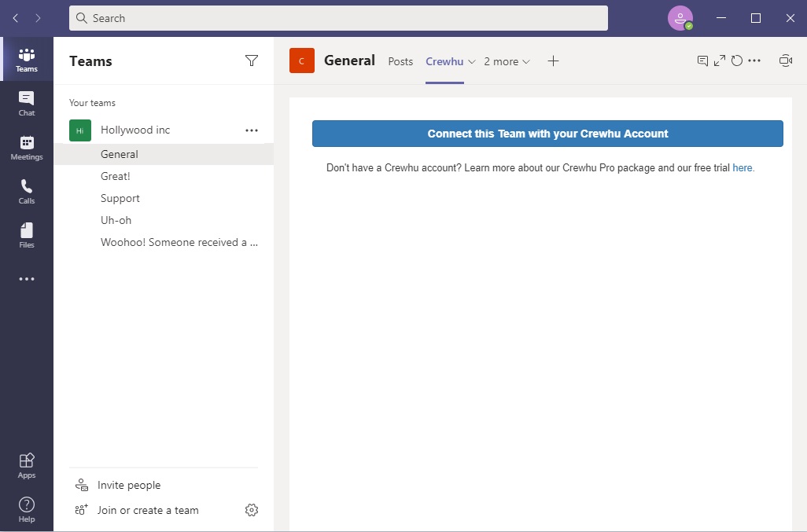
Task: Expand the tab to full view
Action: tap(720, 61)
